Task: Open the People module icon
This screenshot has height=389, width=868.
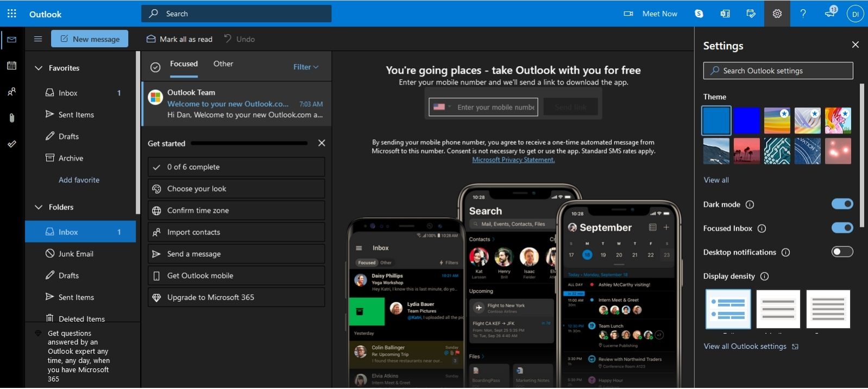Action: click(x=12, y=92)
